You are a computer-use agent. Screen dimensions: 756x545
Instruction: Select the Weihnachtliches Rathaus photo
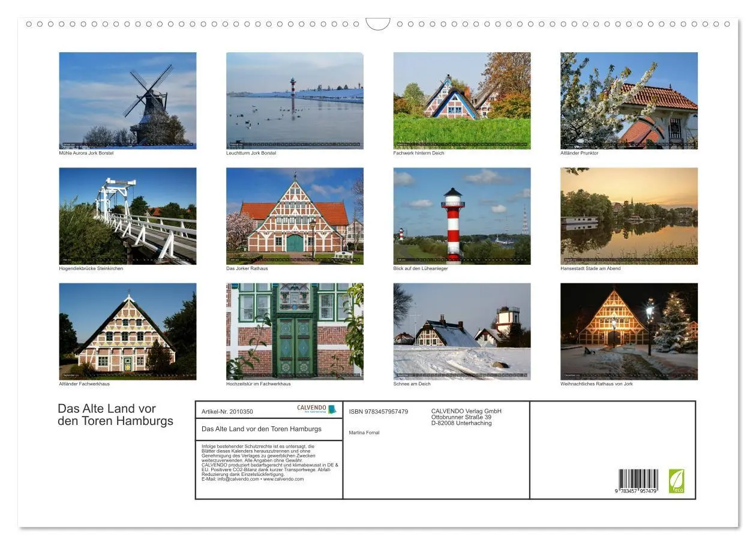(629, 331)
